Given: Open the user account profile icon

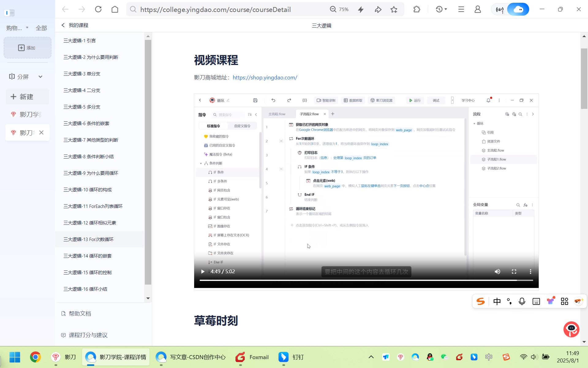Looking at the screenshot, I should click(478, 9).
